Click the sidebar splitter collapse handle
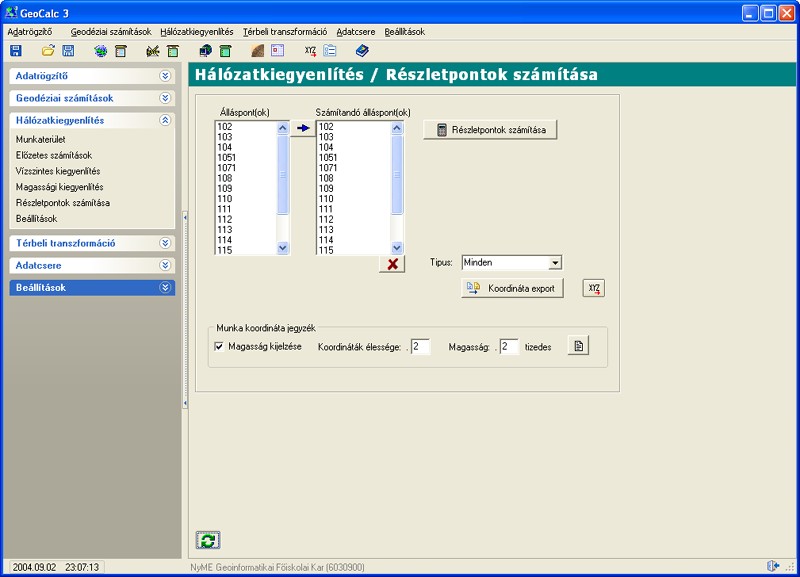 pyautogui.click(x=185, y=310)
